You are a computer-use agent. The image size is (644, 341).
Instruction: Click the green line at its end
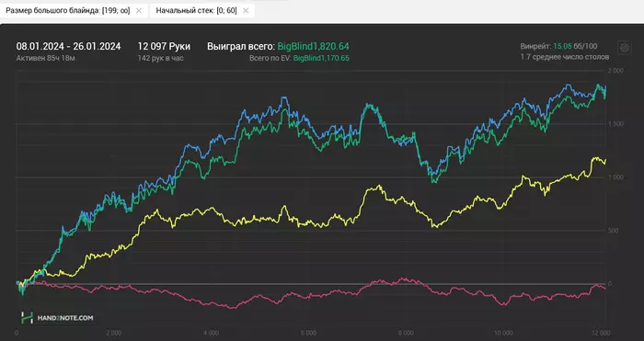tap(604, 97)
